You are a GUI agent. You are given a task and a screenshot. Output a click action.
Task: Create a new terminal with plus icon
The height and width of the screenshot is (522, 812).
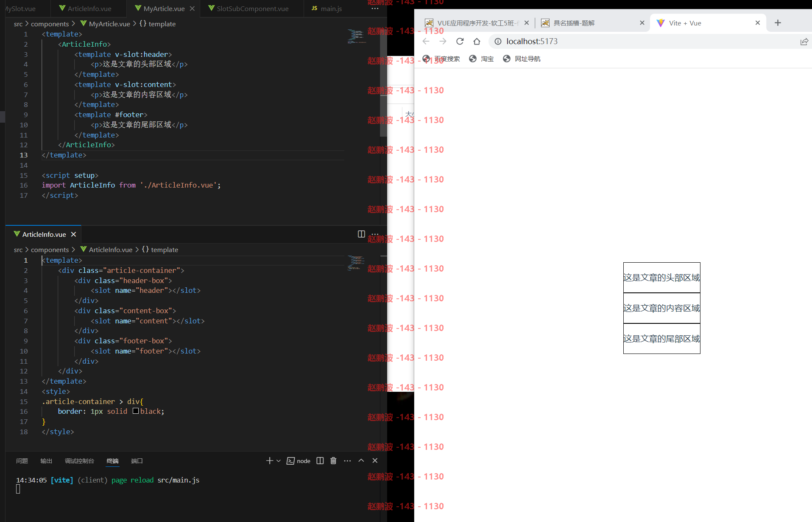[x=269, y=461]
